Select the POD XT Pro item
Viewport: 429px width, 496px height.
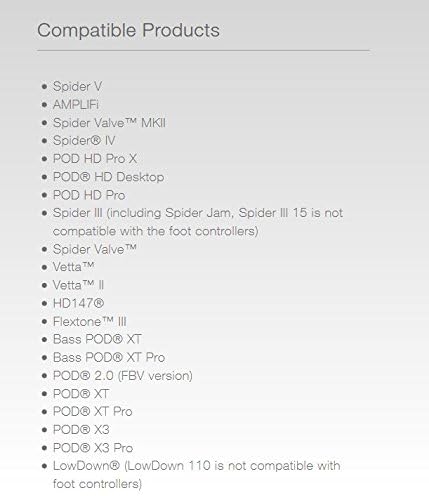[x=93, y=412]
